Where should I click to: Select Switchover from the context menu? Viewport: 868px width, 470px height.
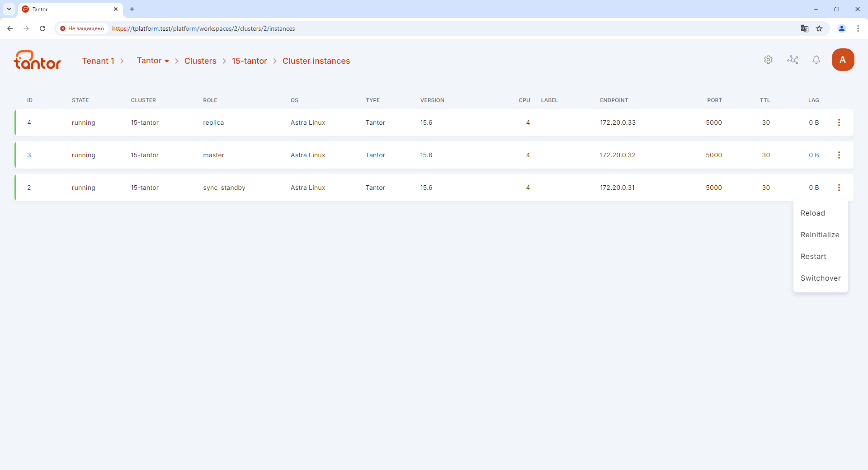pyautogui.click(x=821, y=278)
